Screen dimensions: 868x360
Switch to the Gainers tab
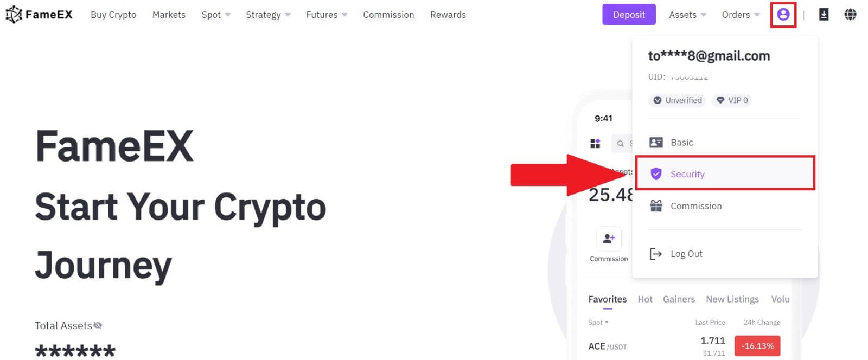pos(679,299)
